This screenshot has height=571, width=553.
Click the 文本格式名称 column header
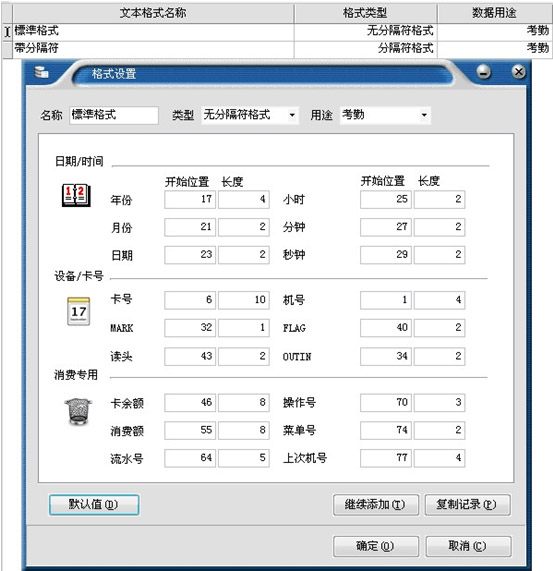point(153,13)
